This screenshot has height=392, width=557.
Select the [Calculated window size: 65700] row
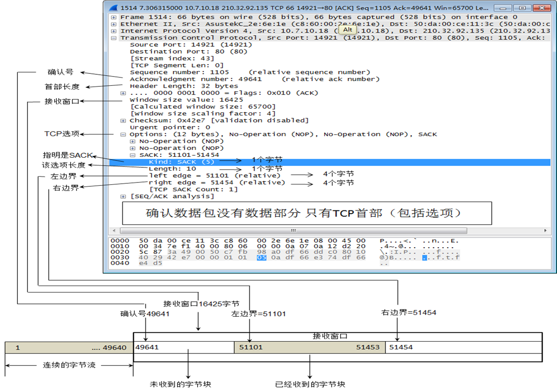(x=203, y=106)
